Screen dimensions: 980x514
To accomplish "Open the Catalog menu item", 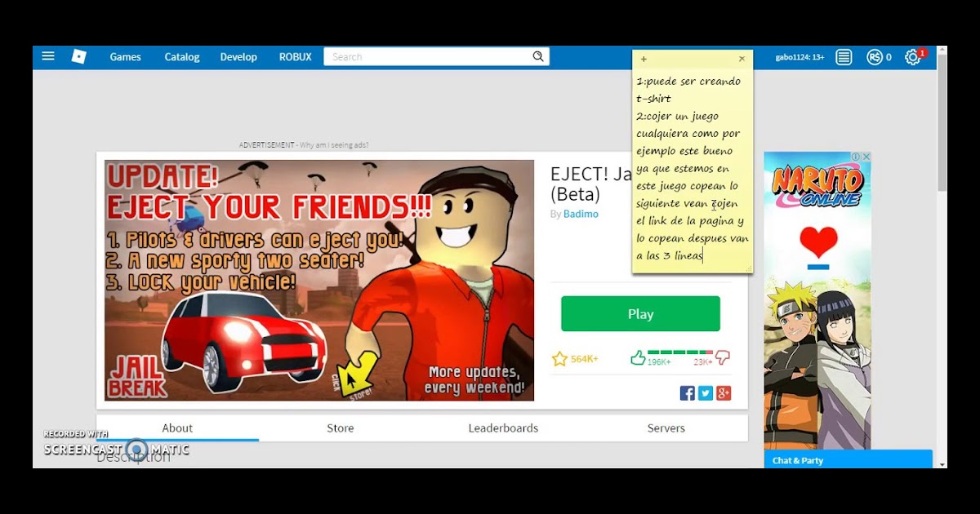I will pyautogui.click(x=182, y=57).
